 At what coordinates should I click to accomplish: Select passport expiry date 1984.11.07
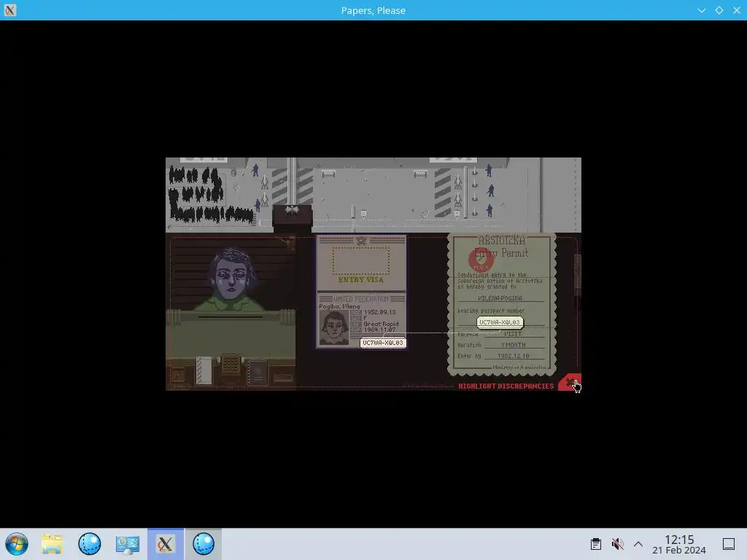[x=379, y=330]
